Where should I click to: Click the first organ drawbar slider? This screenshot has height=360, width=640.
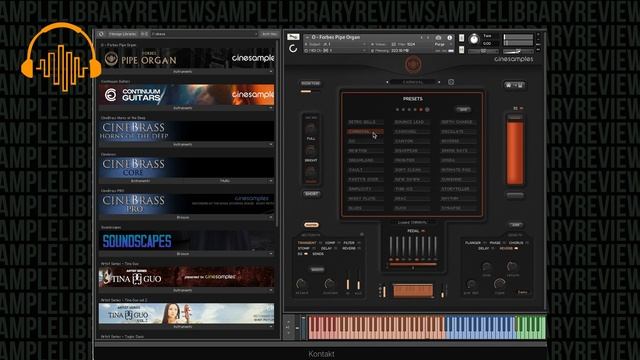[x=391, y=248]
